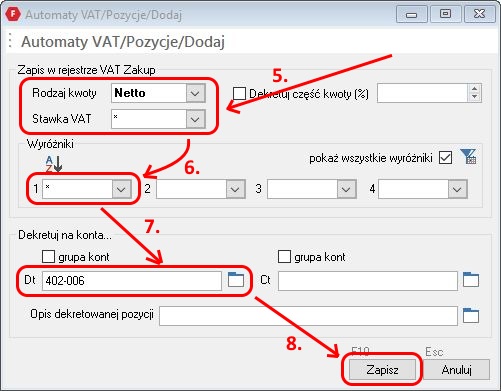Screen dimensions: 501x391
Task: Click into the empty Ct account field
Action: coord(368,281)
